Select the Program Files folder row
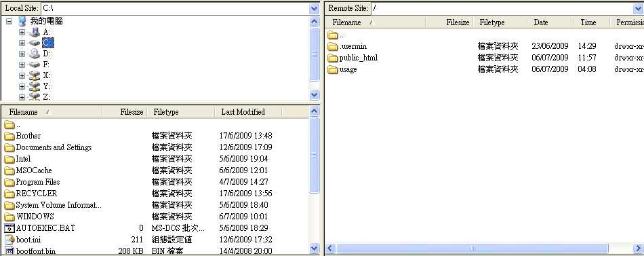The height and width of the screenshot is (256, 644). (x=155, y=182)
